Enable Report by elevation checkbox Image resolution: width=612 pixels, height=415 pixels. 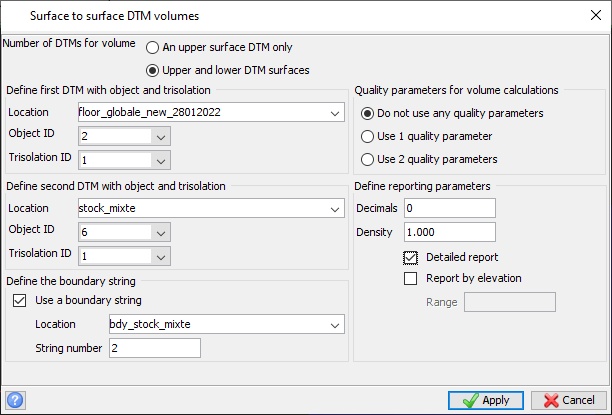(x=410, y=278)
